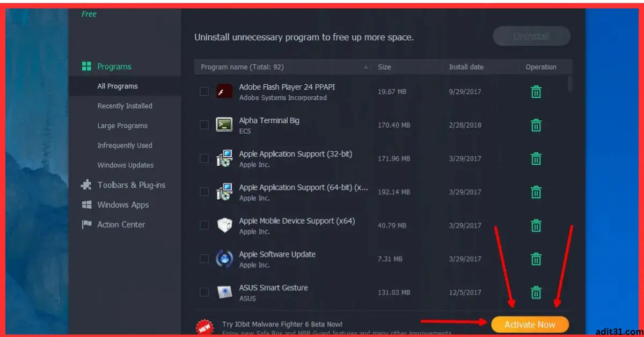This screenshot has width=644, height=337.
Task: Tick the Apple Software Update checkbox
Action: click(x=204, y=259)
